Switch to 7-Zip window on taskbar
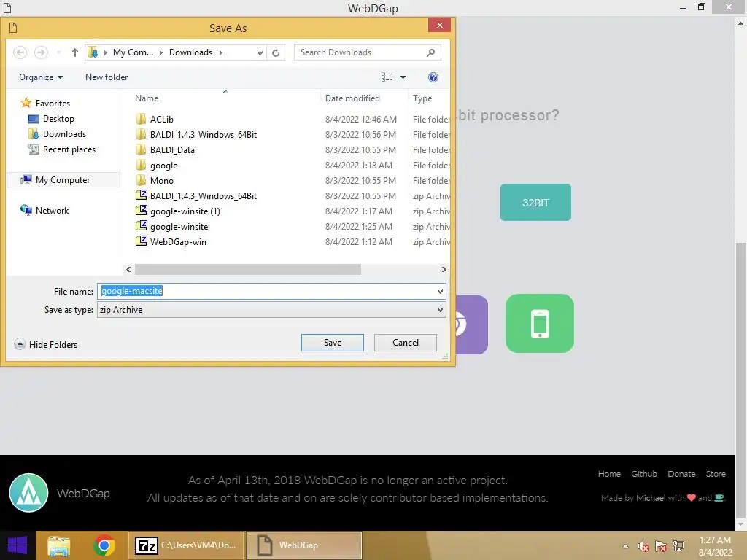The height and width of the screenshot is (560, 747). click(186, 545)
